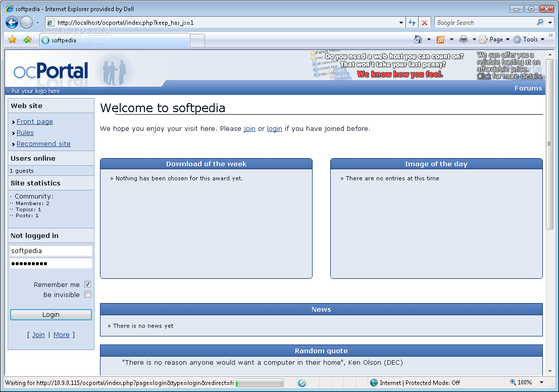Click the More link below Login
559x392 pixels.
[61, 334]
